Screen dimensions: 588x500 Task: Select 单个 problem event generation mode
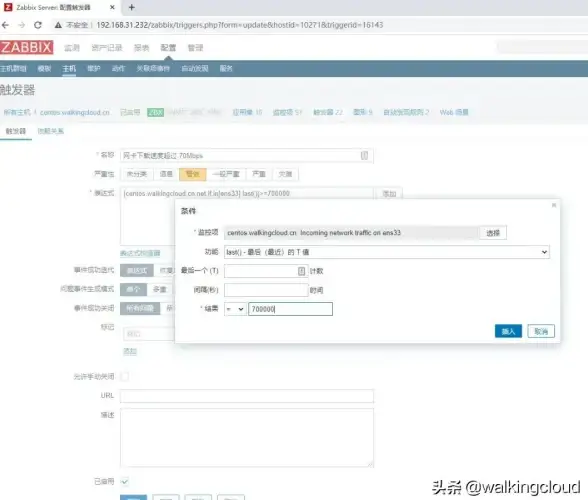click(x=133, y=289)
